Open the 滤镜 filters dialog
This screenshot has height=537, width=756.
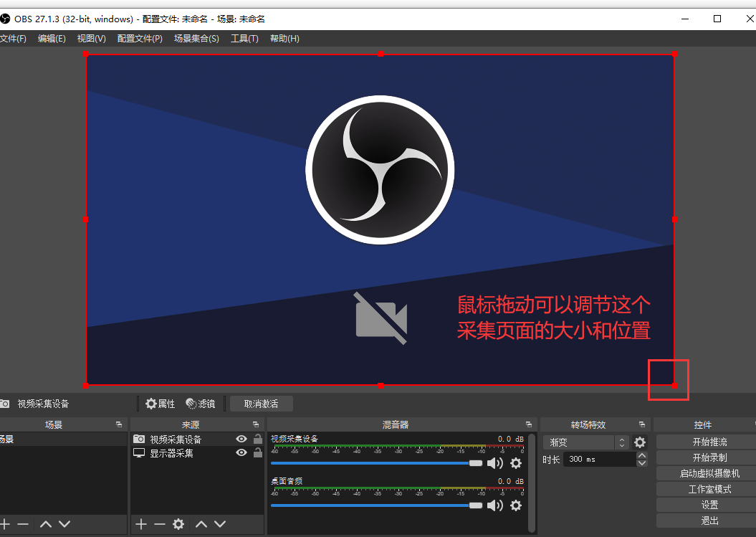[x=201, y=404]
